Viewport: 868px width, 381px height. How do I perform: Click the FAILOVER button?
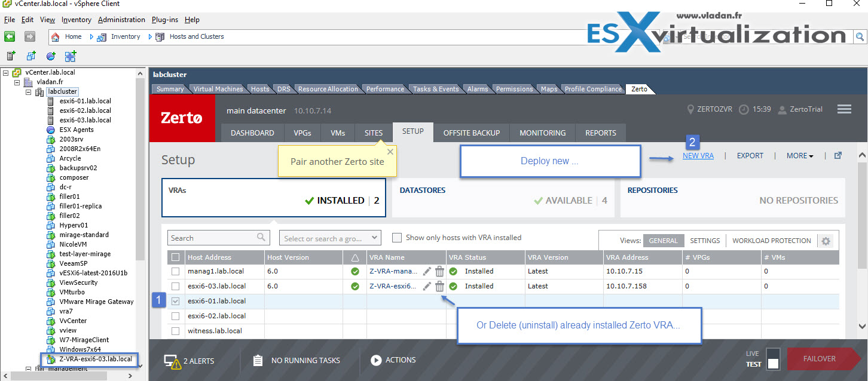pos(824,358)
